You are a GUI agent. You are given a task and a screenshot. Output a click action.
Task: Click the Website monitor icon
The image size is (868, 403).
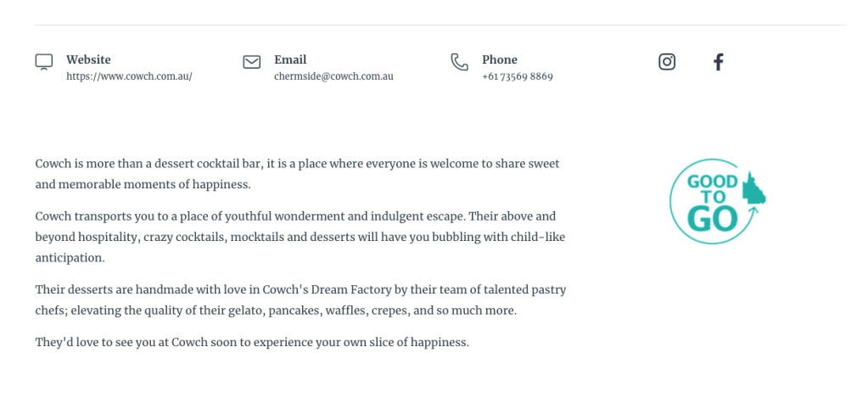(x=44, y=62)
